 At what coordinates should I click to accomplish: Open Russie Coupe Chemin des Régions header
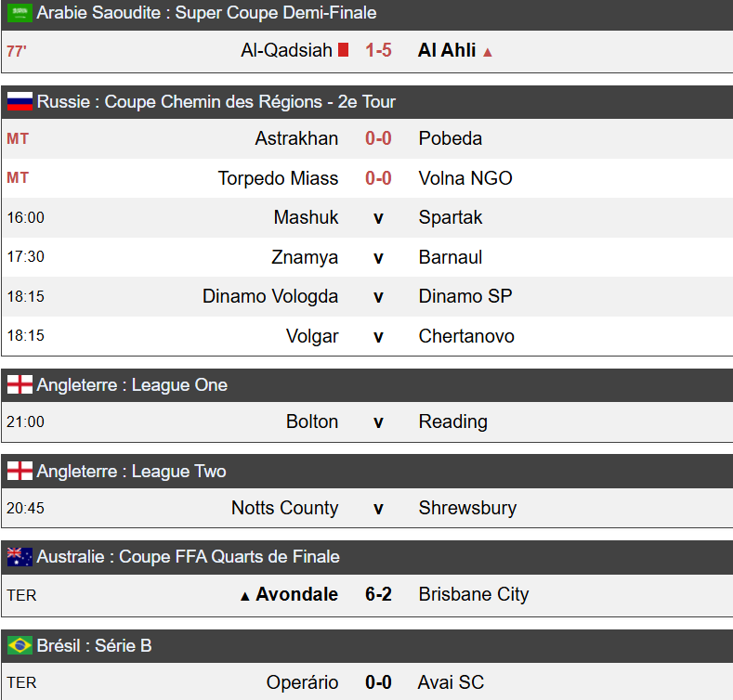coord(216,102)
